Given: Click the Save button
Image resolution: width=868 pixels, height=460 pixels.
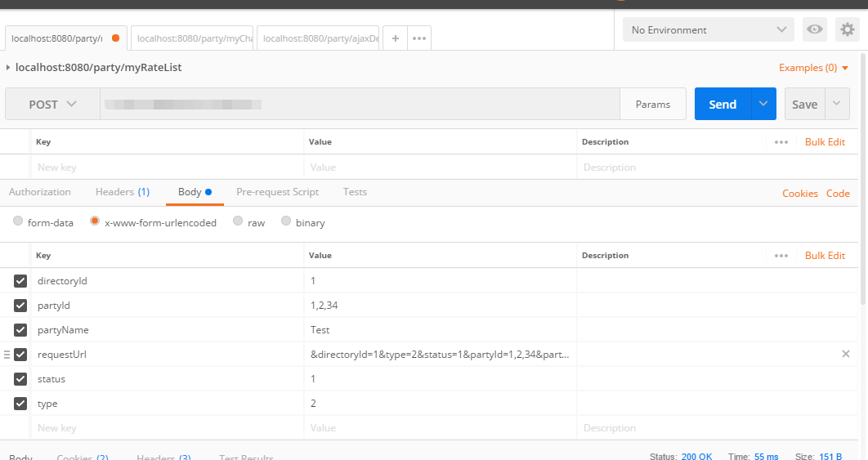Looking at the screenshot, I should [x=805, y=104].
